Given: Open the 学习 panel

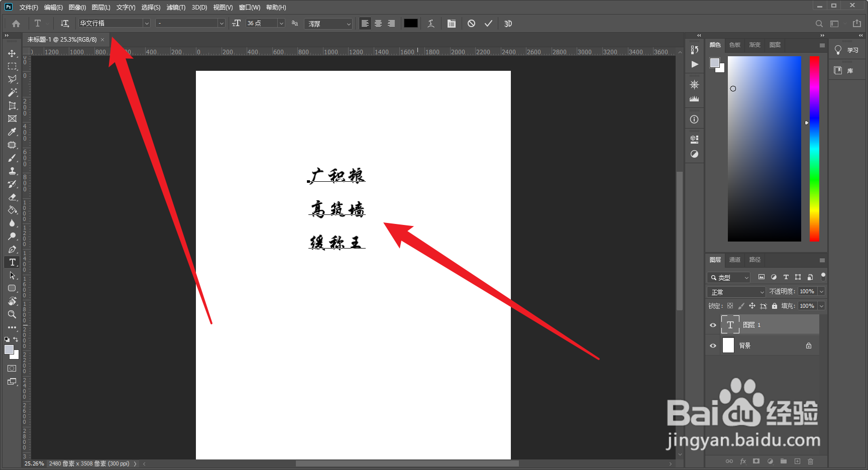Looking at the screenshot, I should (x=847, y=50).
